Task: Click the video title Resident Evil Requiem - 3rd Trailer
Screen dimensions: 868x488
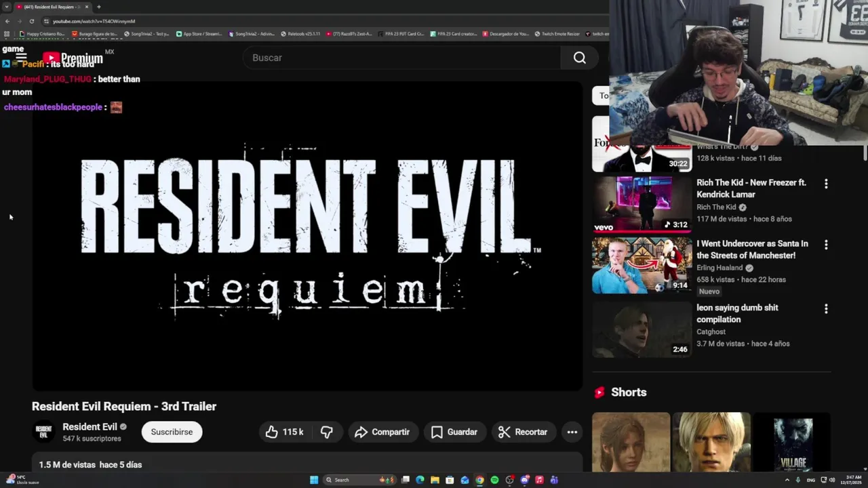Action: [124, 406]
